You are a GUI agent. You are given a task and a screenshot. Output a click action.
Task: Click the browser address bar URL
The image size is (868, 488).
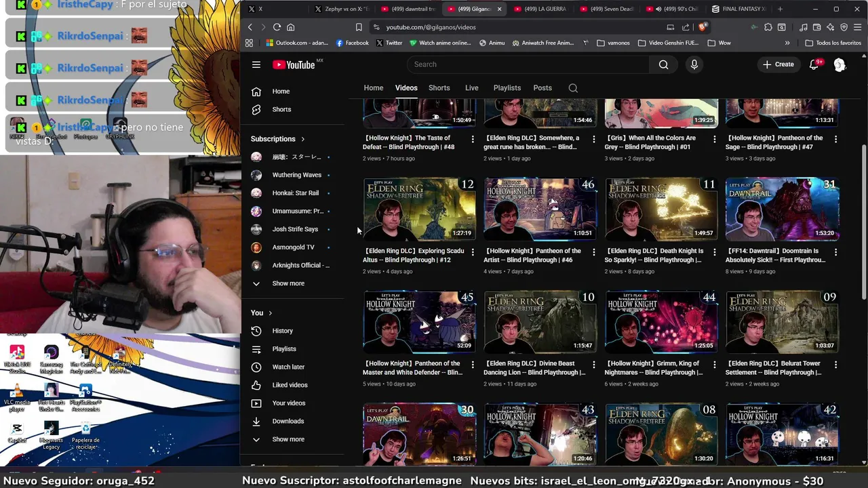coord(431,27)
